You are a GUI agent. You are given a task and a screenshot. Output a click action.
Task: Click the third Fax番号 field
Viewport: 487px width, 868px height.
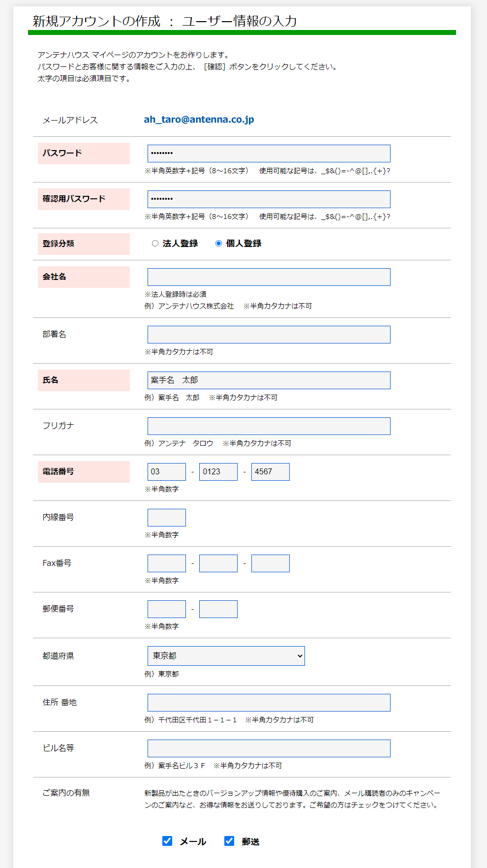pos(271,563)
